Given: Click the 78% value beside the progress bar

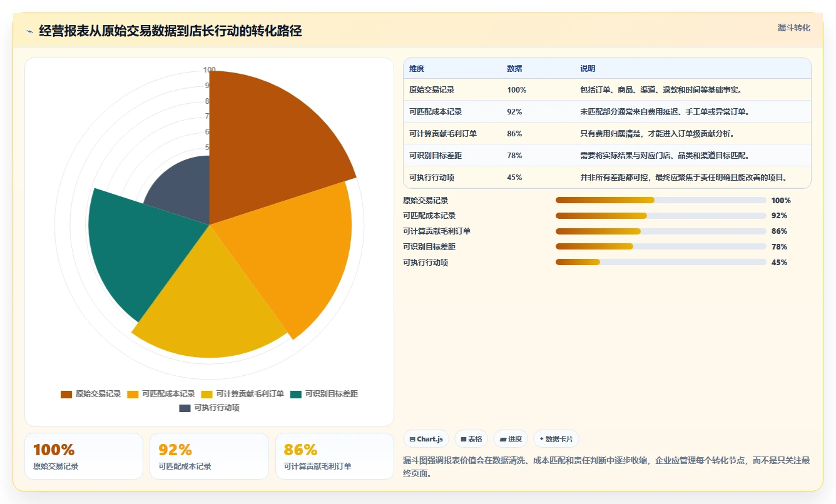Looking at the screenshot, I should 780,247.
